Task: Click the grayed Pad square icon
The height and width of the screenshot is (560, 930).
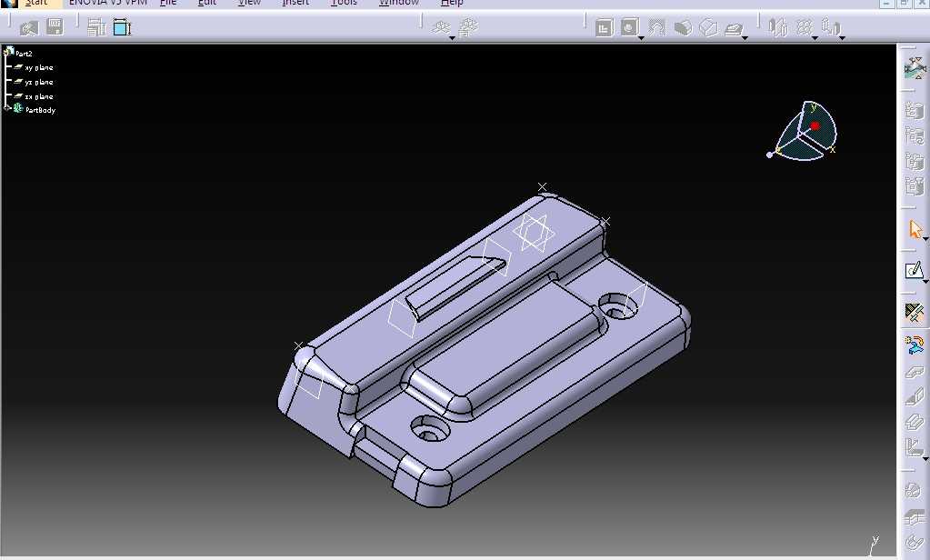Action: (604, 28)
